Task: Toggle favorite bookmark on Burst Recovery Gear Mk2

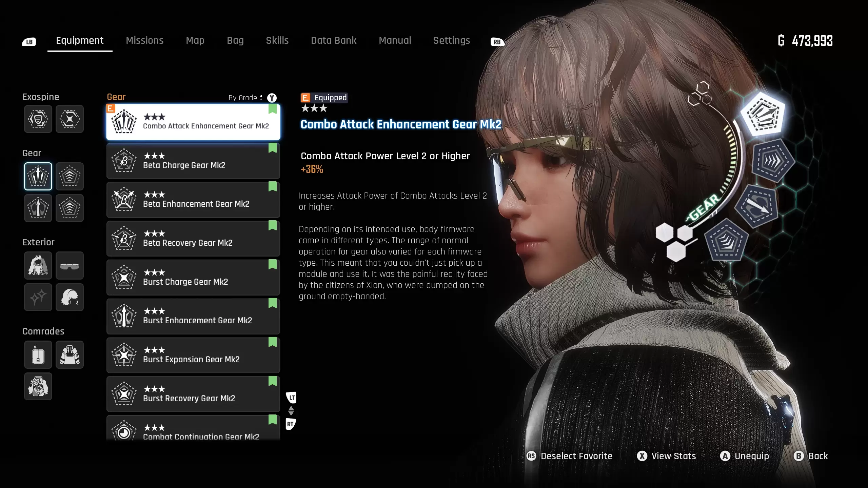Action: click(273, 381)
